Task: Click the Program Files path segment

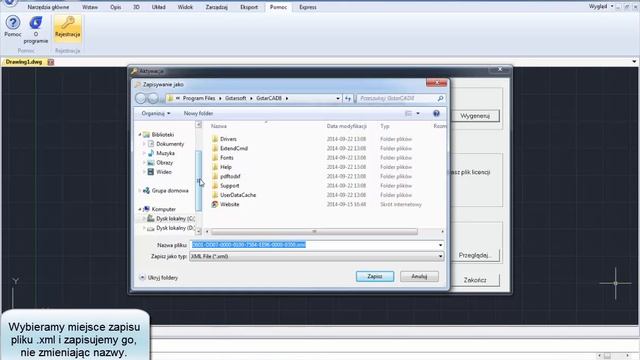Action: 199,98
